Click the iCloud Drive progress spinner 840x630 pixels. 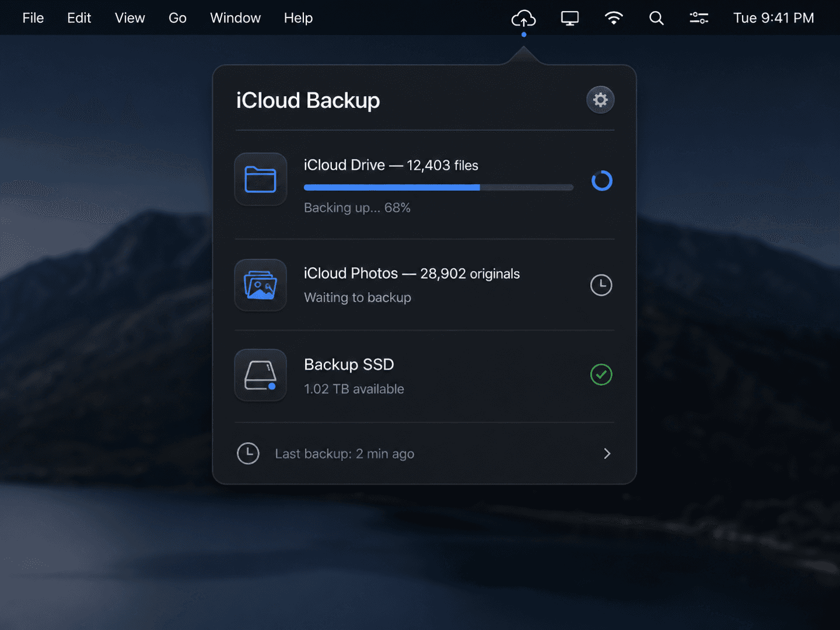pyautogui.click(x=601, y=181)
